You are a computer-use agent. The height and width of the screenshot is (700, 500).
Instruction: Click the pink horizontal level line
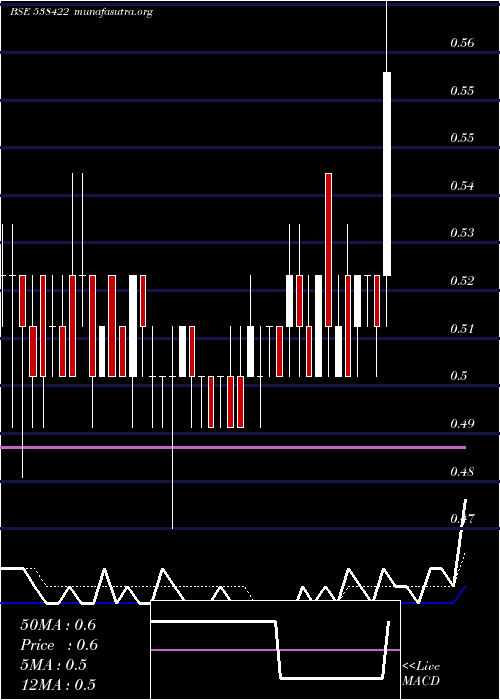click(x=233, y=447)
